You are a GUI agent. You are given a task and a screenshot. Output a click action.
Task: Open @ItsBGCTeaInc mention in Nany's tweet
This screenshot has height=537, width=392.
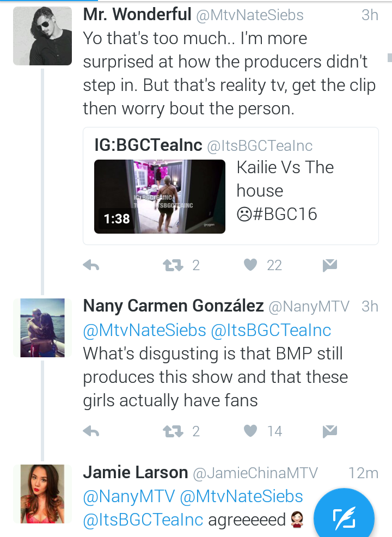271,331
